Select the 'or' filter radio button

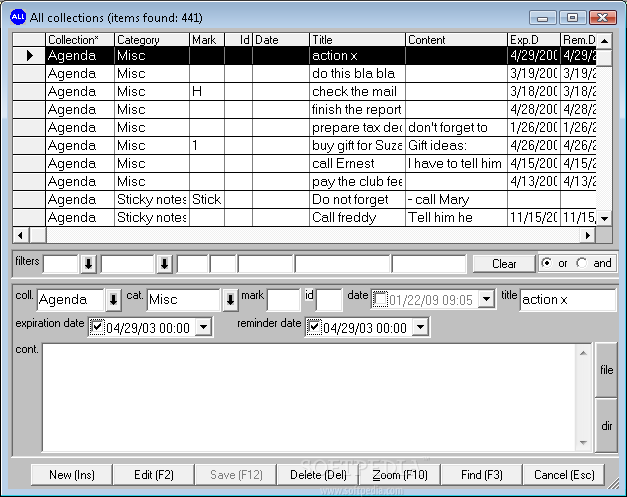coord(546,263)
